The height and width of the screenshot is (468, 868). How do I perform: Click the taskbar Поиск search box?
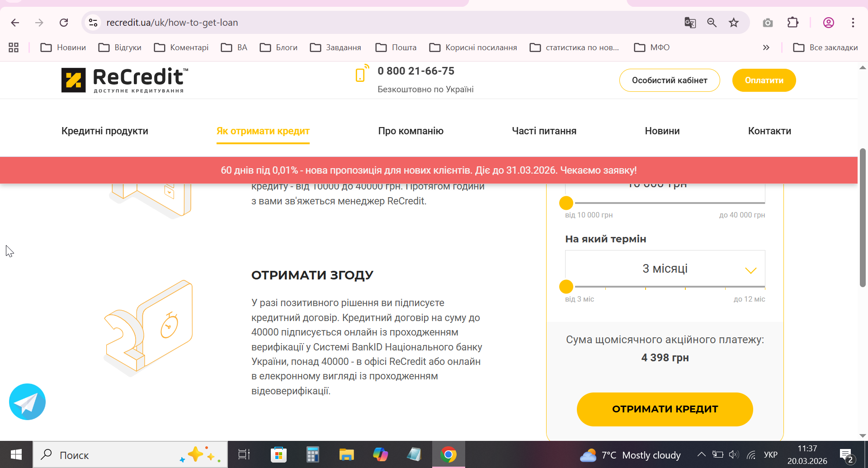click(130, 455)
